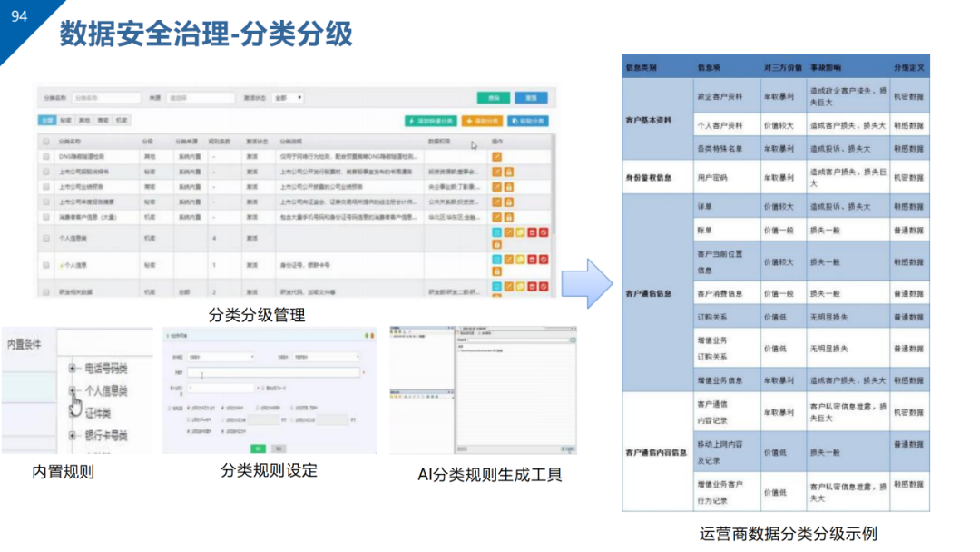Viewport: 980px width, 552px height.
Task: Tick the checkbox for 上市公司业绩预告
Action: 46,187
